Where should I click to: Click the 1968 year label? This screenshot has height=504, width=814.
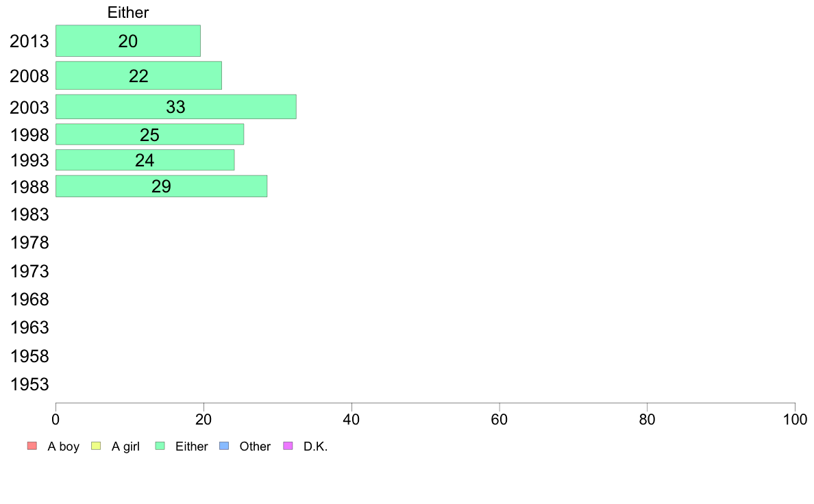[x=29, y=299]
